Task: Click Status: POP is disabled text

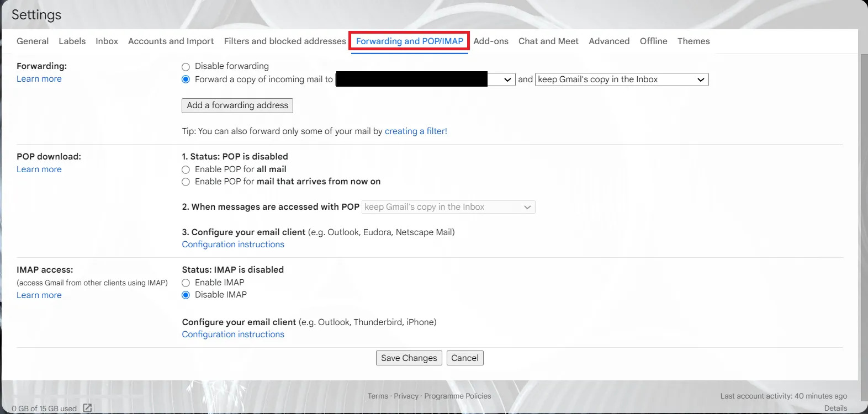Action: click(x=235, y=157)
